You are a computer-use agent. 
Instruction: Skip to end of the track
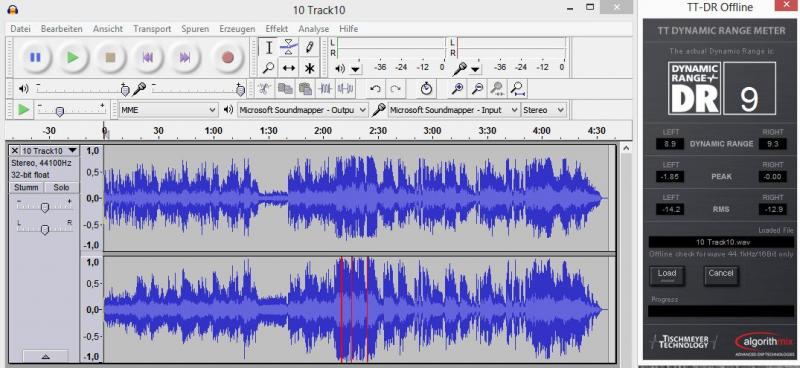[185, 57]
